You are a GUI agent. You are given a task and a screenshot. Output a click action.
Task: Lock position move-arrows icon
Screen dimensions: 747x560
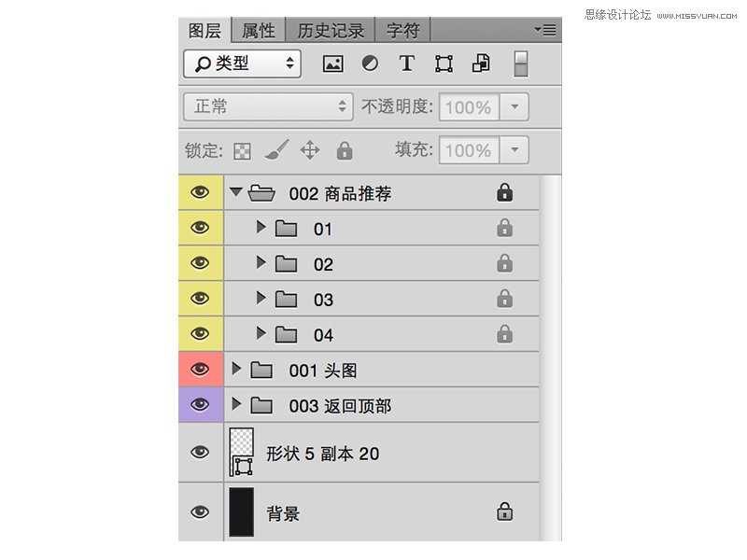[310, 150]
